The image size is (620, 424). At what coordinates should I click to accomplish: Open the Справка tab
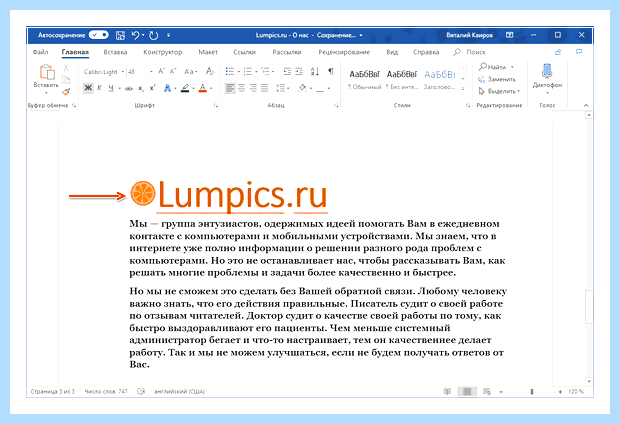[x=426, y=52]
